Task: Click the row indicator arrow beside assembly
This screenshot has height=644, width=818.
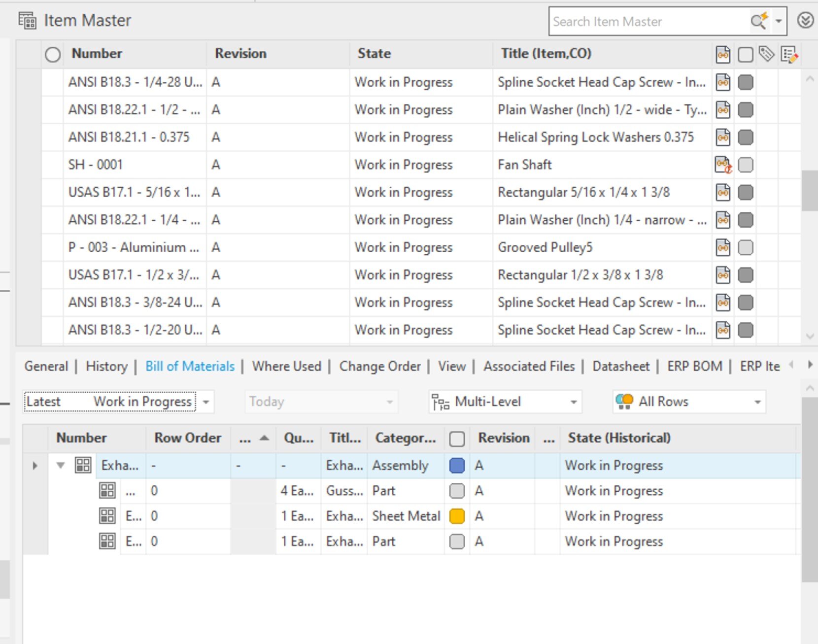Action: tap(35, 466)
